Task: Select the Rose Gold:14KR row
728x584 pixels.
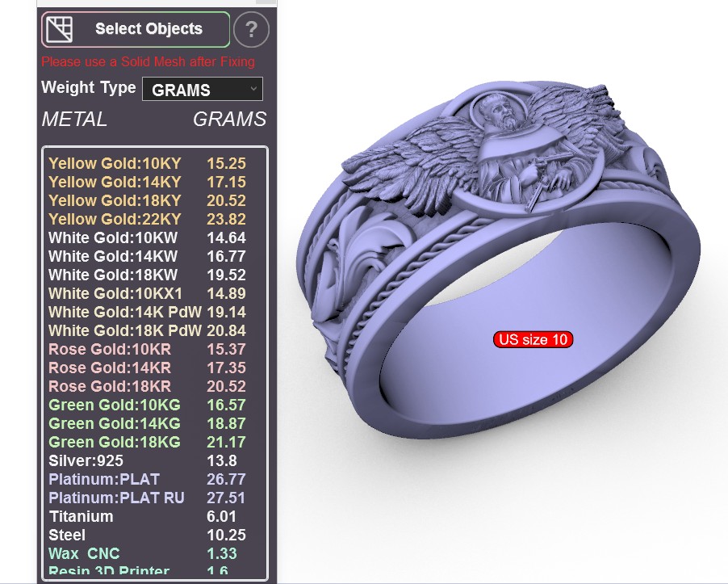Action: pyautogui.click(x=147, y=368)
